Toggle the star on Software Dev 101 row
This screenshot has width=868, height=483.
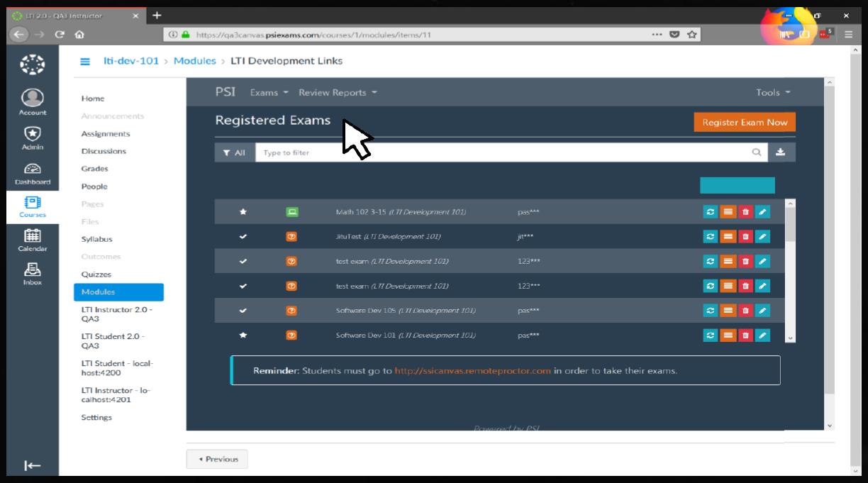tap(243, 335)
